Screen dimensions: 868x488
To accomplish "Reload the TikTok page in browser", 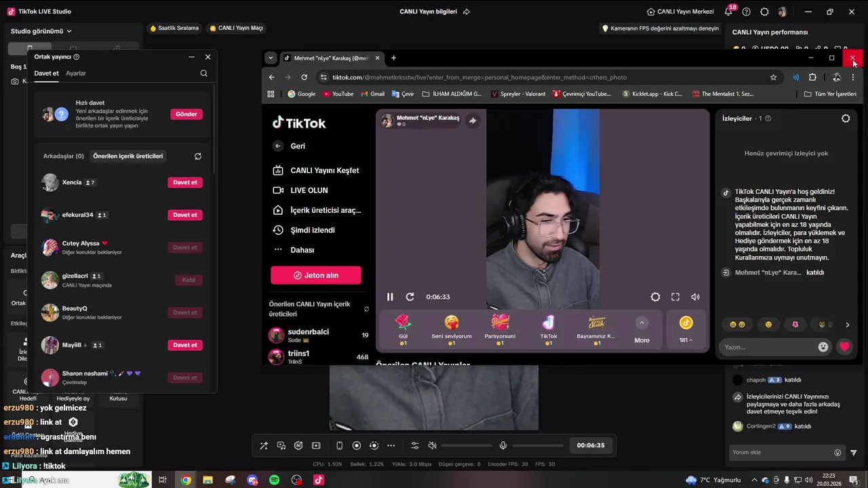I will coord(304,77).
